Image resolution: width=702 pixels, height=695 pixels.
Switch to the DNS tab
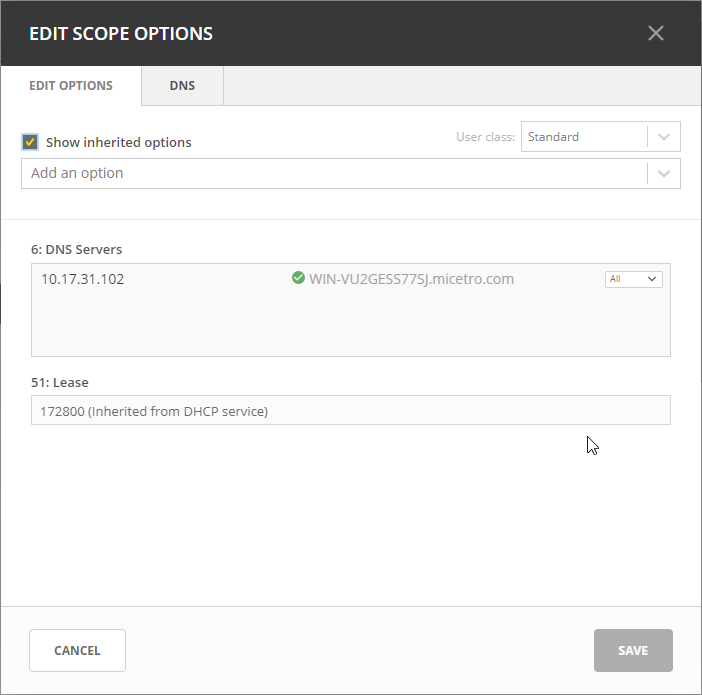[182, 86]
